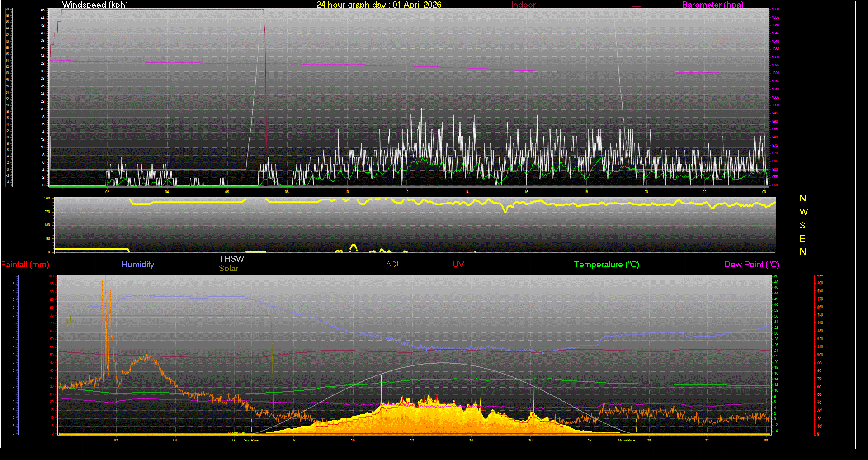Toggle the Windspeed (kph) graph series

click(x=95, y=5)
